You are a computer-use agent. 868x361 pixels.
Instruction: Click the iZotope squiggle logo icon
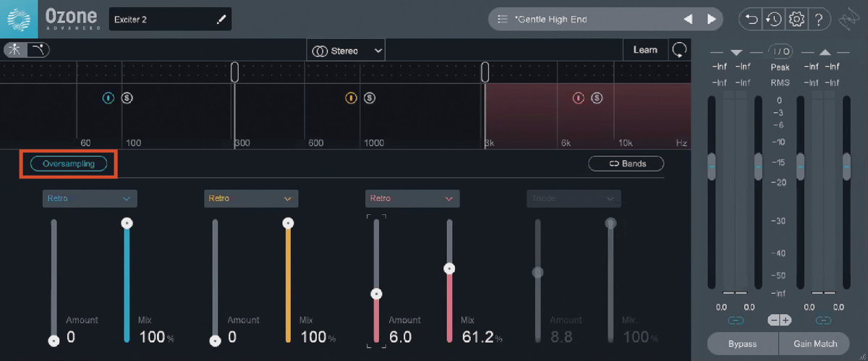[850, 20]
